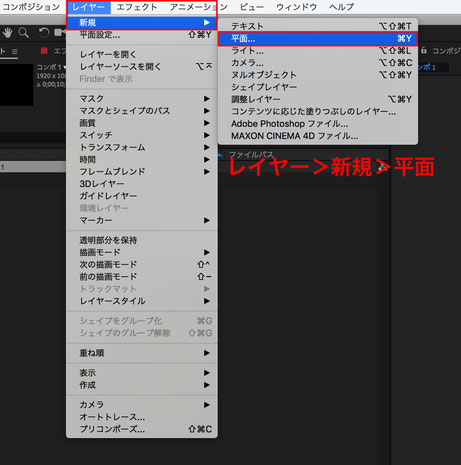
Task: Open the エフェクト menu in menu bar
Action: (137, 7)
